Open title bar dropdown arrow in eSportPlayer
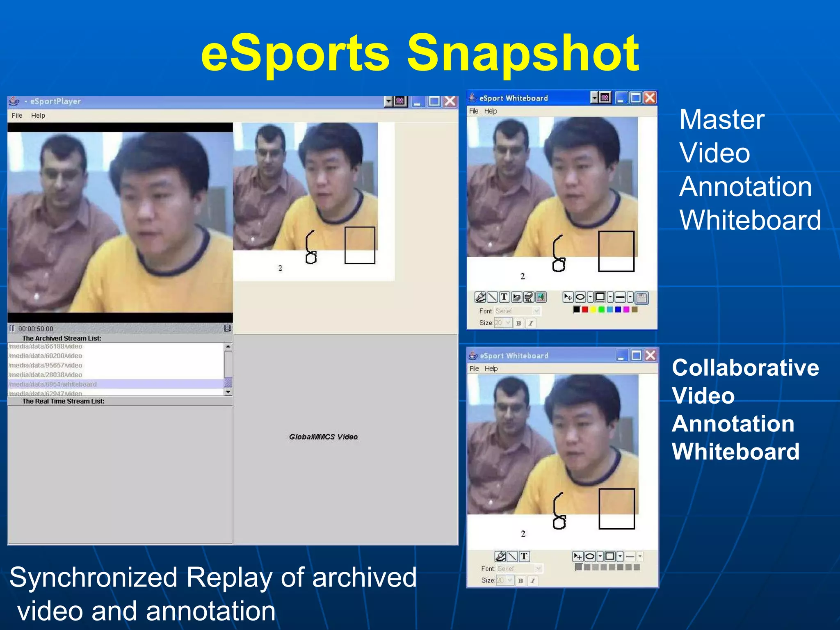The height and width of the screenshot is (630, 840). click(388, 101)
